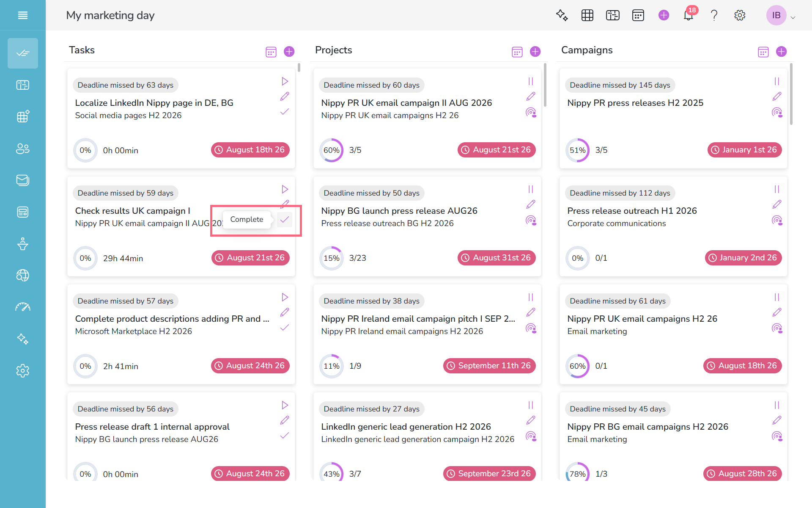
Task: Pause 'Nippy PR UK email campaign II AUG 2026' project
Action: 531,81
